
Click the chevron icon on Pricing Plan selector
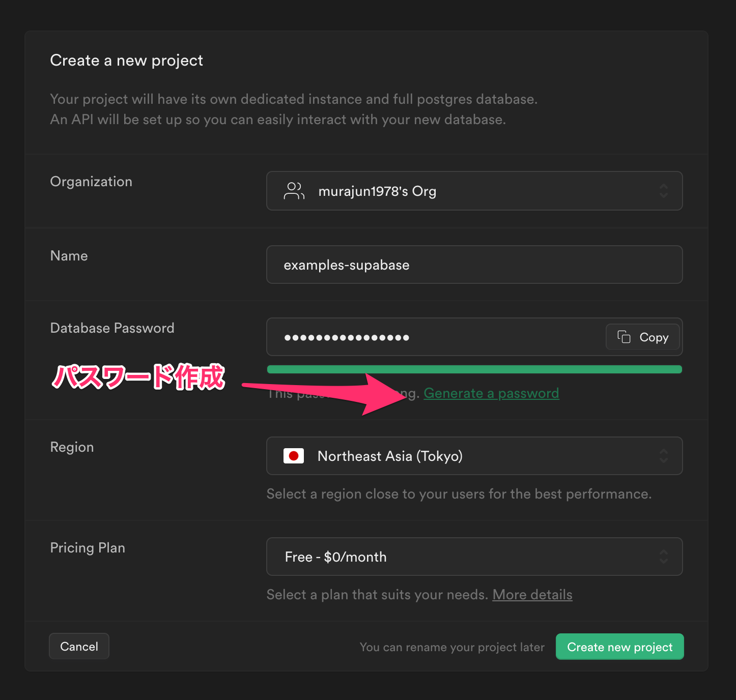(x=664, y=557)
